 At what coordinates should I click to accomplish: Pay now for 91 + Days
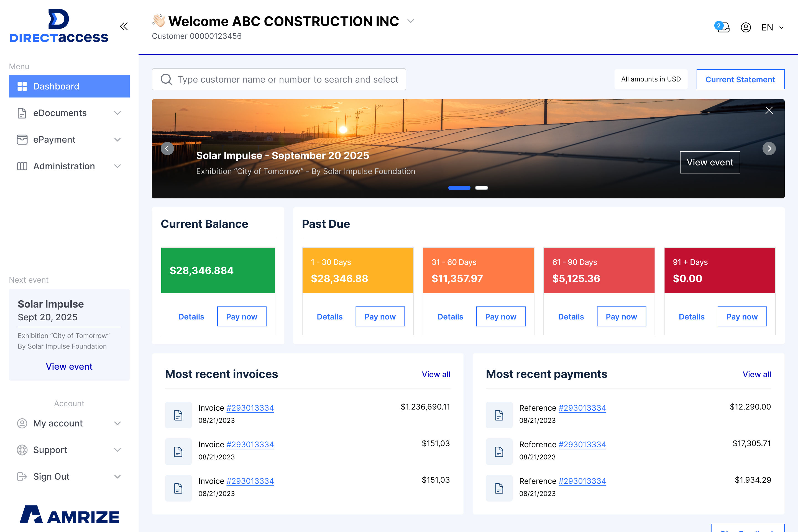click(x=742, y=316)
